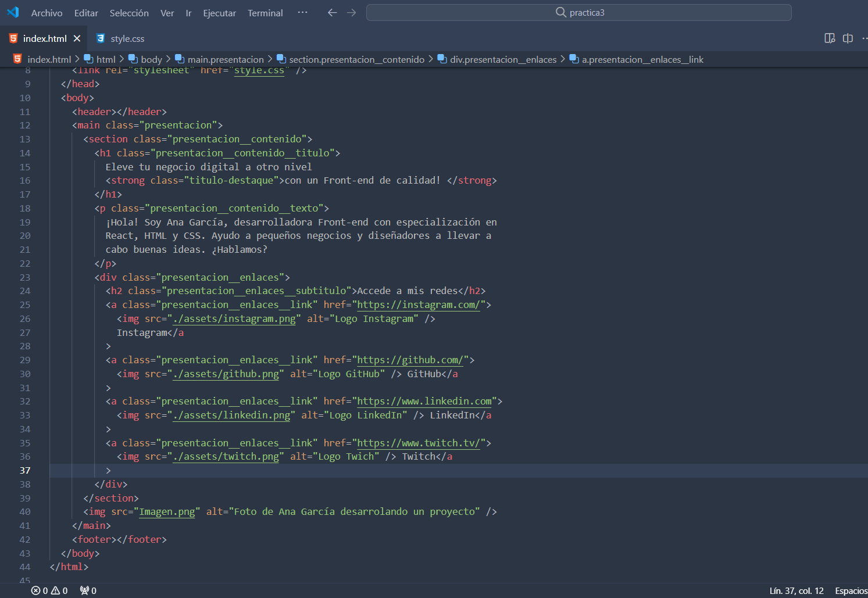Open ./assets/twitch.png path link

(x=226, y=456)
